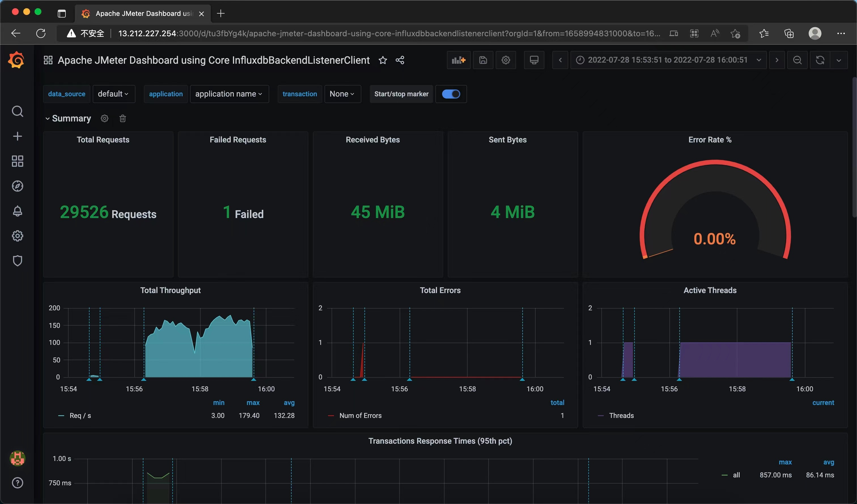Toggle the 'all' series in legend
Viewport: 857px width, 504px height.
[x=736, y=475]
